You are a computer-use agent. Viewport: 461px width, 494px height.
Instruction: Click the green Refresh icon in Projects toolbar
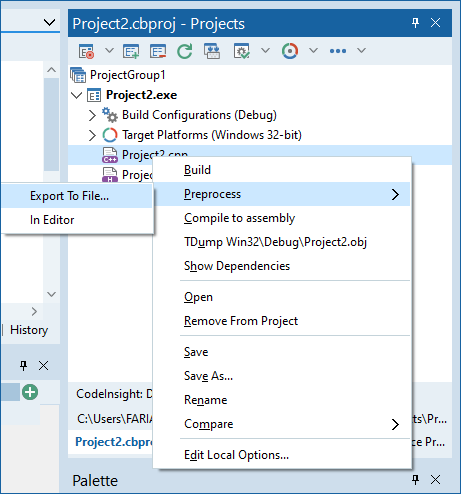tap(185, 51)
